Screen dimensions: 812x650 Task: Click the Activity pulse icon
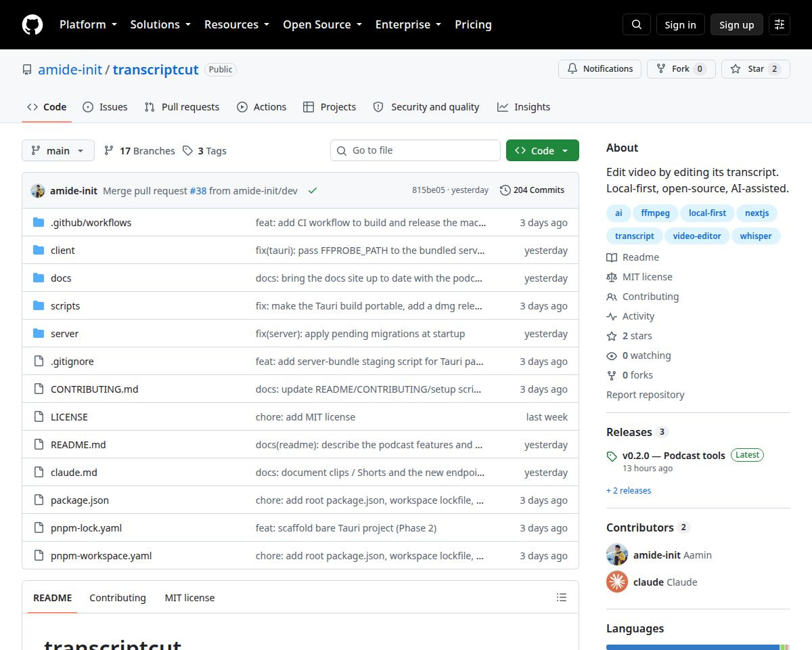click(x=612, y=316)
